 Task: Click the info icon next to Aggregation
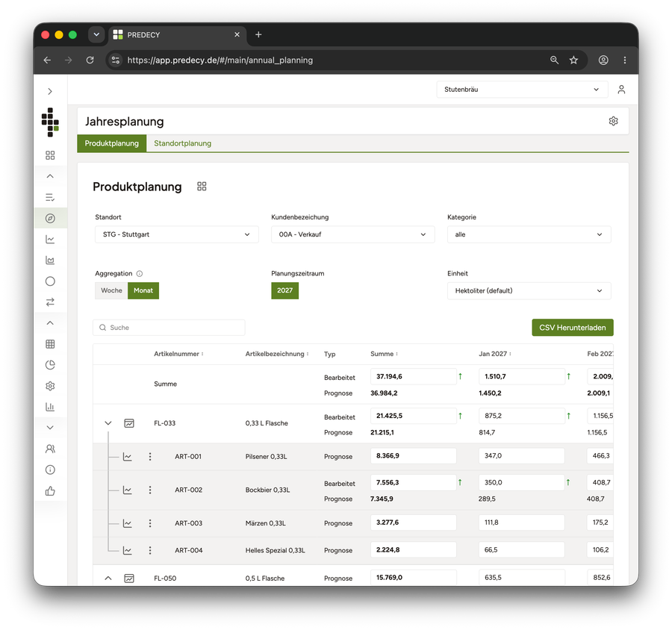coord(140,274)
